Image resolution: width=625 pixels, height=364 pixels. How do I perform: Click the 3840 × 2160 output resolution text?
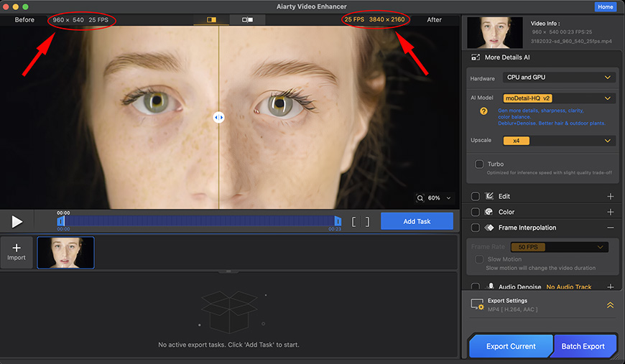click(x=386, y=19)
